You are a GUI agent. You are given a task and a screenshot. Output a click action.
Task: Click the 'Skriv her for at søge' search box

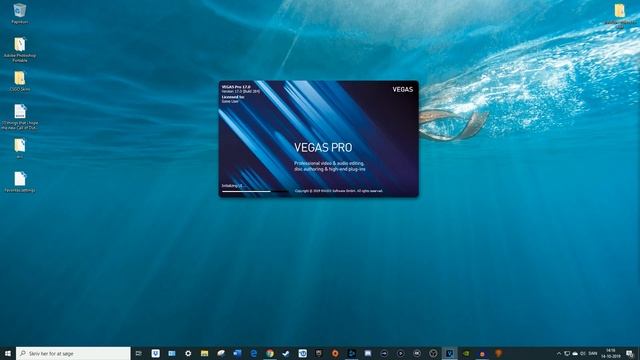tap(73, 353)
